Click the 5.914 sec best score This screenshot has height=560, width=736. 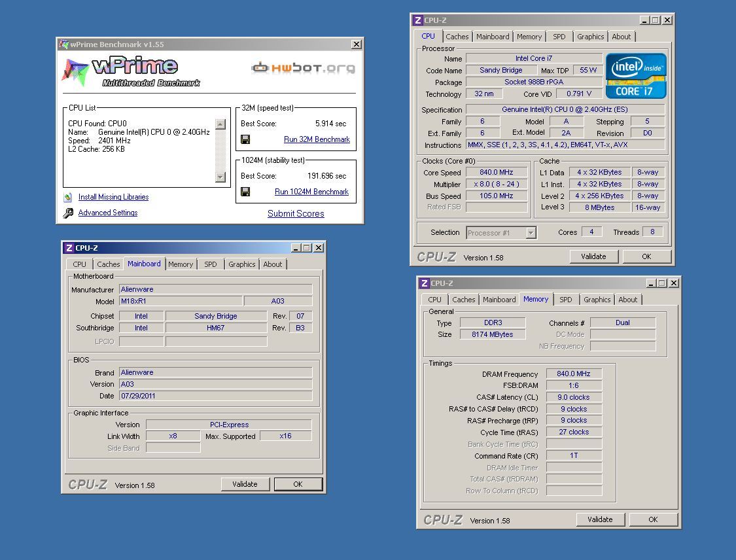[330, 124]
